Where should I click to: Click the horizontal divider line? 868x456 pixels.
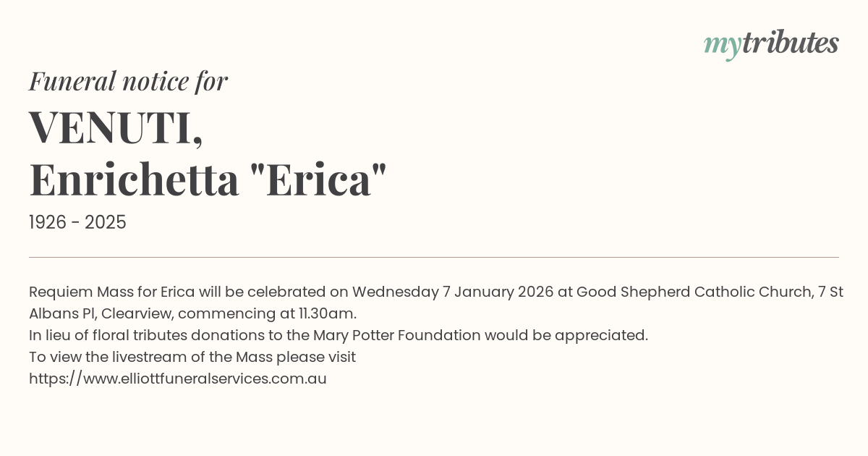434,257
